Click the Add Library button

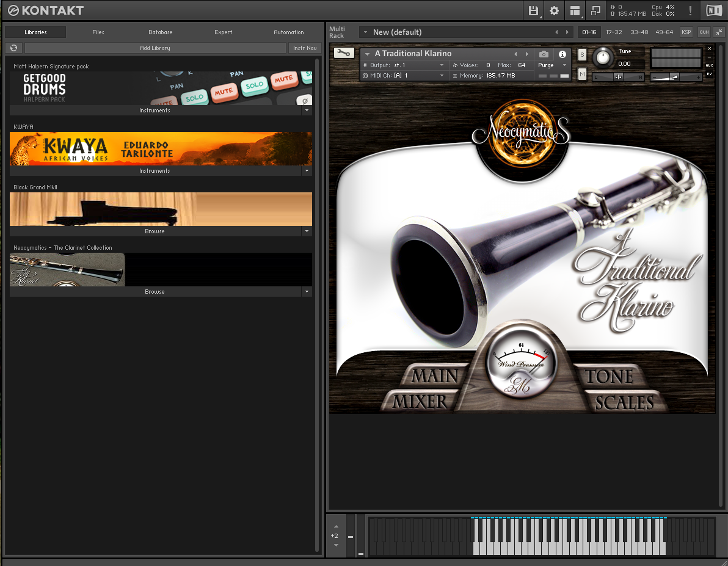pos(155,48)
